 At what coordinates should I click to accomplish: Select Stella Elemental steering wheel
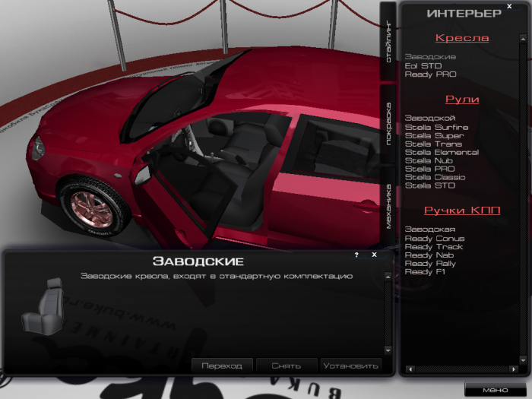(x=442, y=152)
